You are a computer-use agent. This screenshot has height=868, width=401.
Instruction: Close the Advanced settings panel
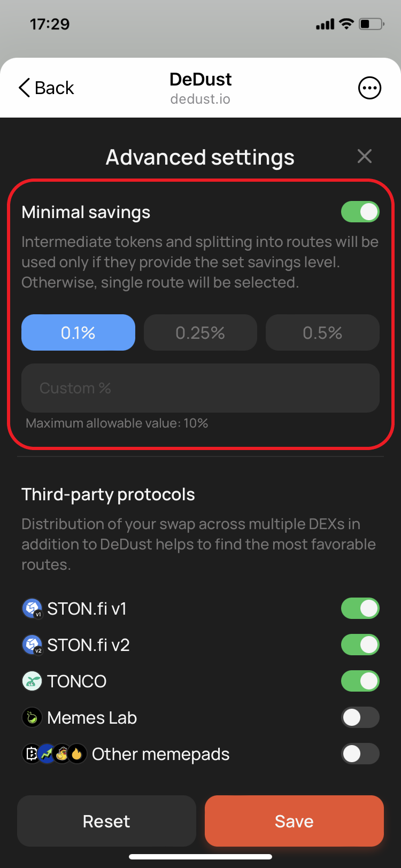click(x=365, y=157)
